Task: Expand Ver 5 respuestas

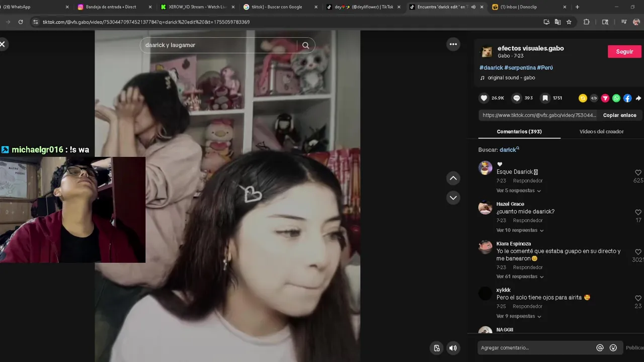Action: tap(518, 191)
